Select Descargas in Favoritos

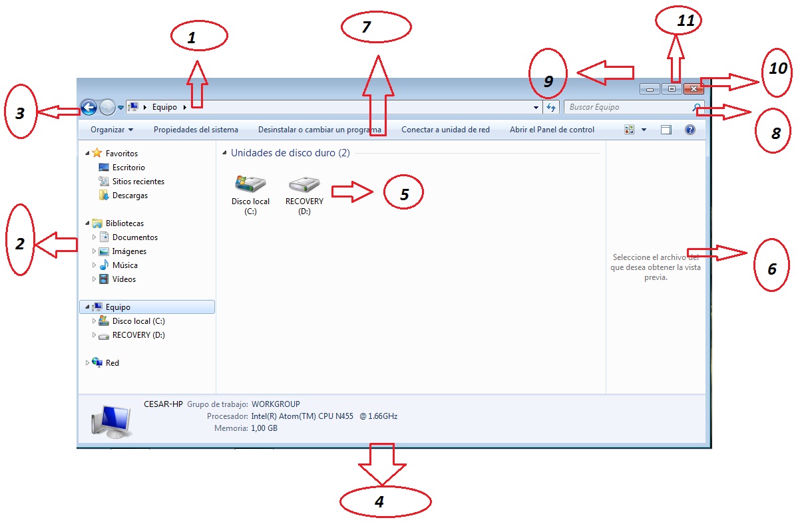(x=130, y=196)
